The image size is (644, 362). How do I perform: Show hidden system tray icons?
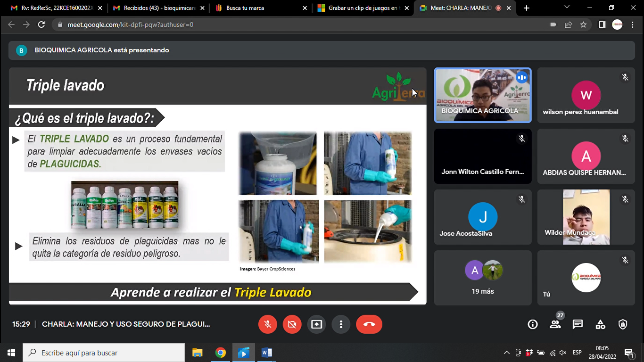click(x=507, y=353)
